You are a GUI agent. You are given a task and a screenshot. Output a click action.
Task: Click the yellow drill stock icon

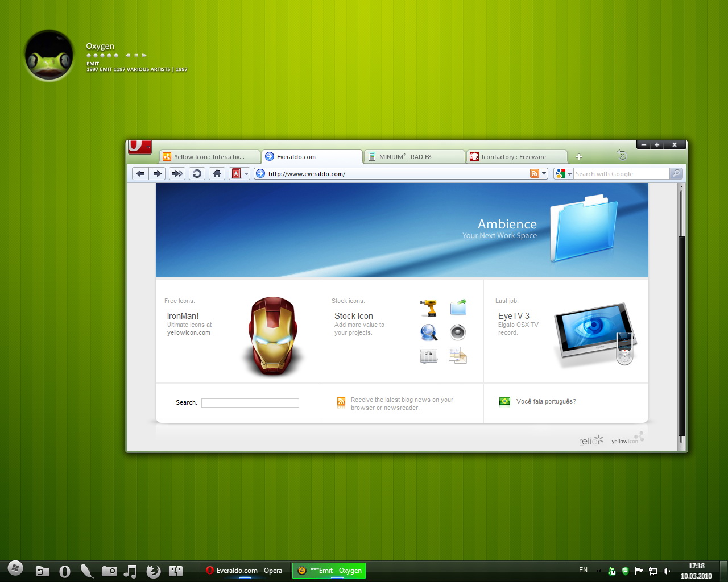click(x=428, y=307)
